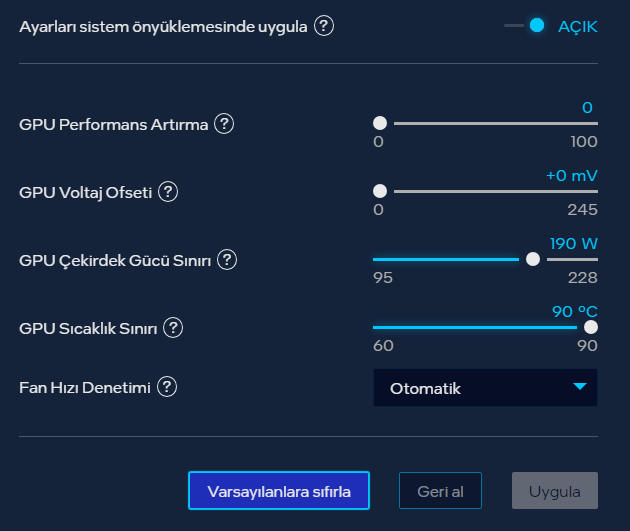Open GPU Sıcaklık Sınırı help icon
The height and width of the screenshot is (531, 630).
pyautogui.click(x=174, y=328)
